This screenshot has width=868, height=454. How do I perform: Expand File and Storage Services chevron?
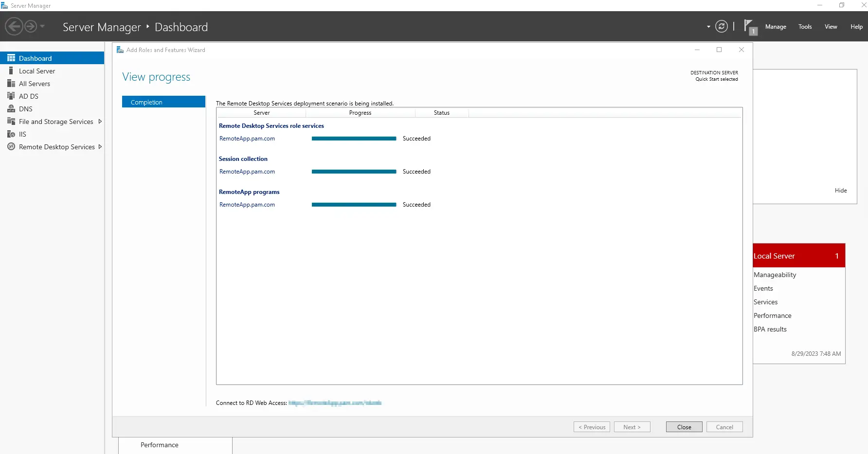(100, 121)
